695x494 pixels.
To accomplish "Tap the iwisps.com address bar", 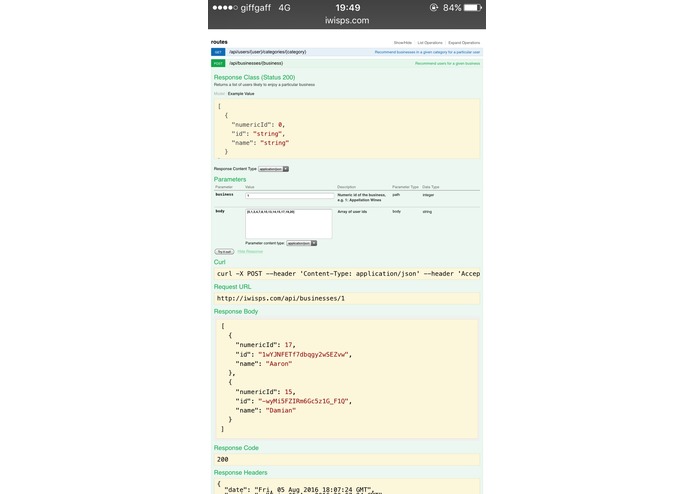I will (347, 20).
